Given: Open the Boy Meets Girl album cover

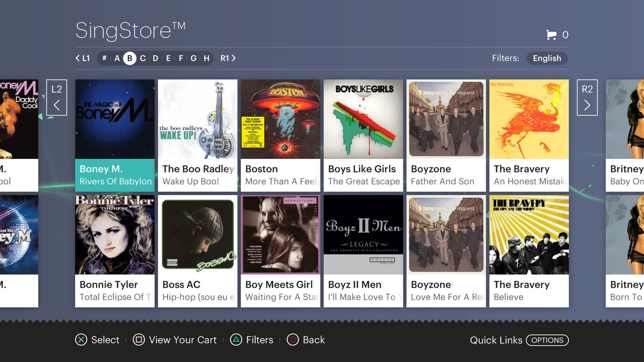Looking at the screenshot, I should point(281,235).
